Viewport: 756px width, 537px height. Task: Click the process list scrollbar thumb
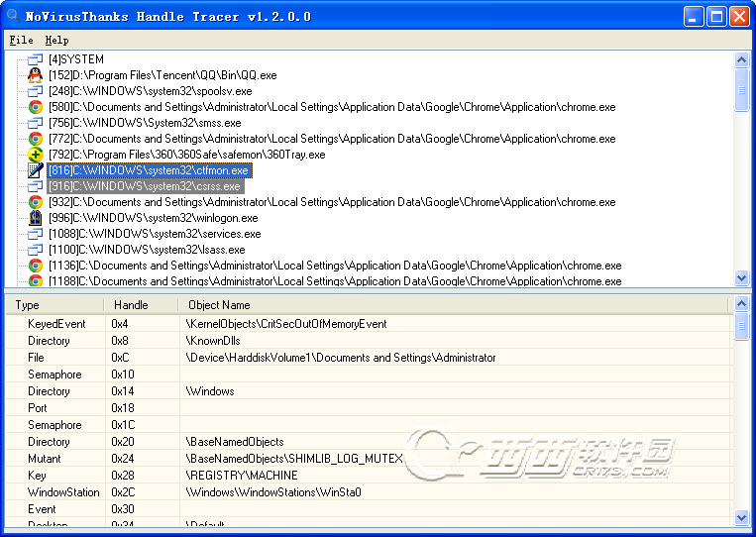(741, 89)
